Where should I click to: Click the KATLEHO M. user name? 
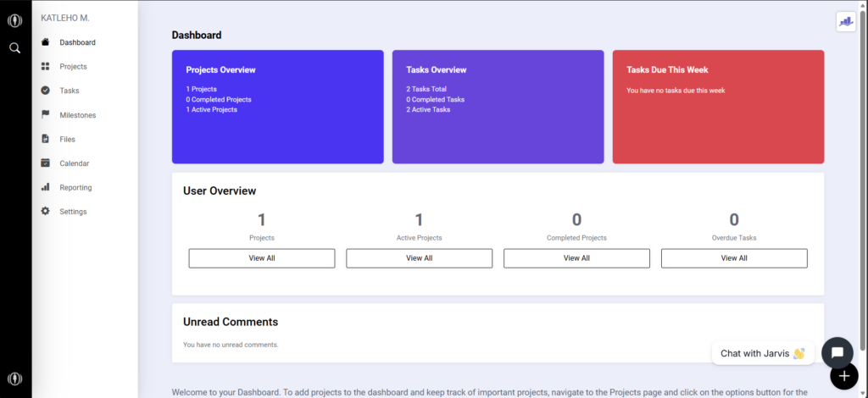pyautogui.click(x=65, y=19)
